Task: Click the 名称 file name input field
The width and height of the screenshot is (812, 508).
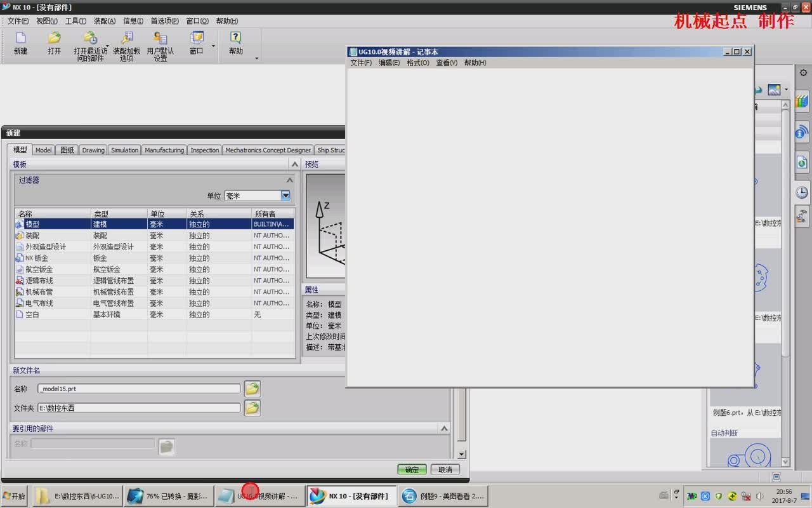Action: point(140,389)
